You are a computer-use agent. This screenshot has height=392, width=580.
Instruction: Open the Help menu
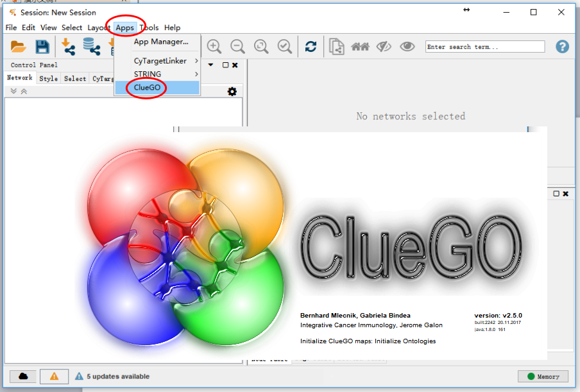[x=172, y=28]
